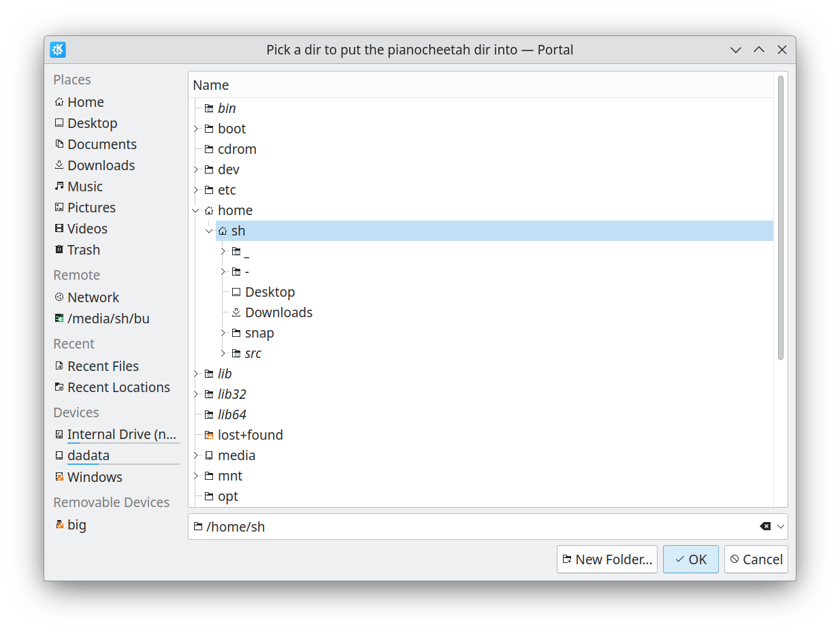Click the KDE logo in title bar
Viewport: 840px width, 633px height.
[x=58, y=50]
